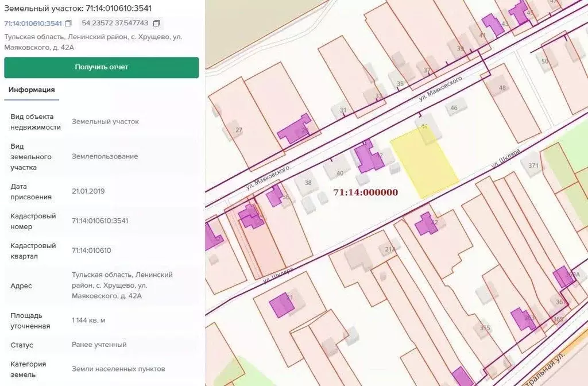The width and height of the screenshot is (588, 386).
Task: Click house label 31 on the map
Action: tap(343, 110)
